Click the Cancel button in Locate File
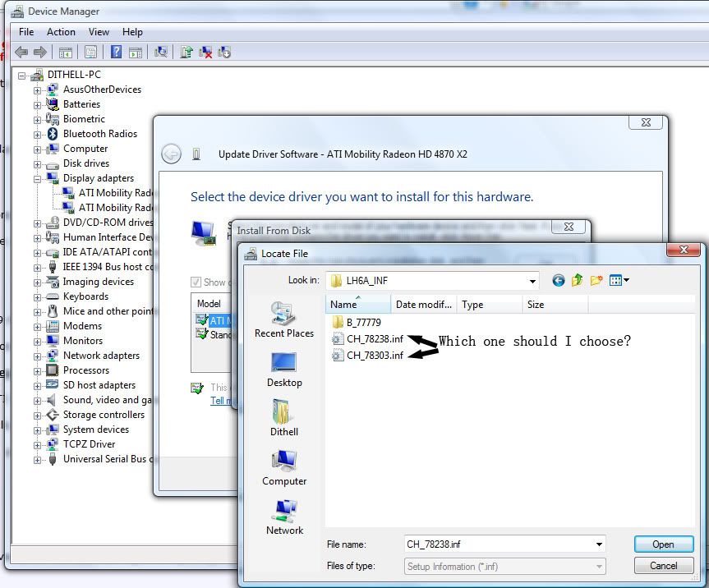 [x=663, y=565]
